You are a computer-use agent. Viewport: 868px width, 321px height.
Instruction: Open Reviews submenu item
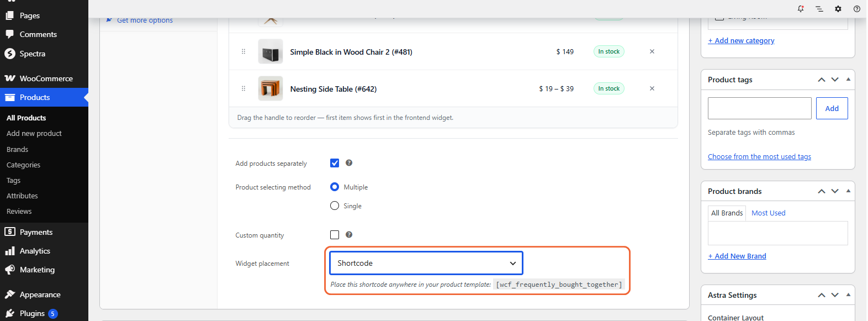coord(19,211)
